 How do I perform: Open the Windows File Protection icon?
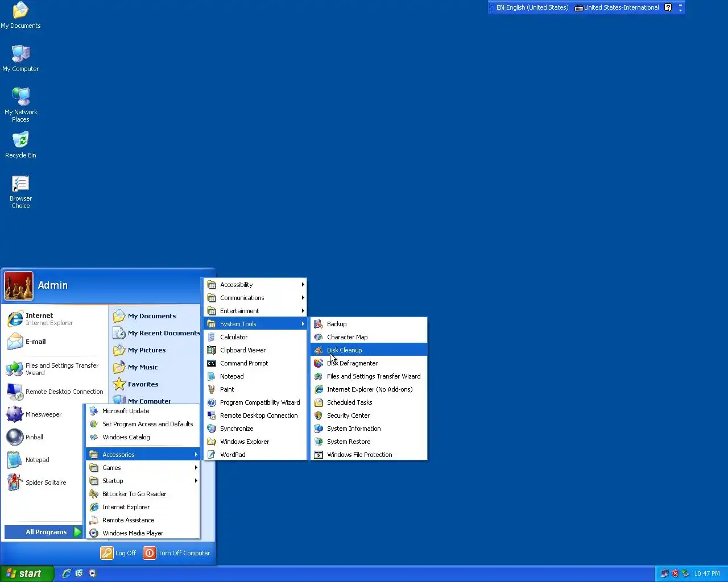[318, 455]
